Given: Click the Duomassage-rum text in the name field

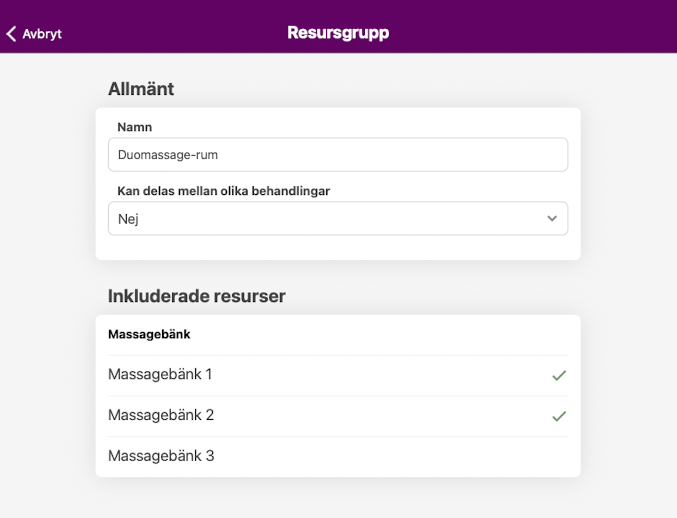Looking at the screenshot, I should click(168, 155).
